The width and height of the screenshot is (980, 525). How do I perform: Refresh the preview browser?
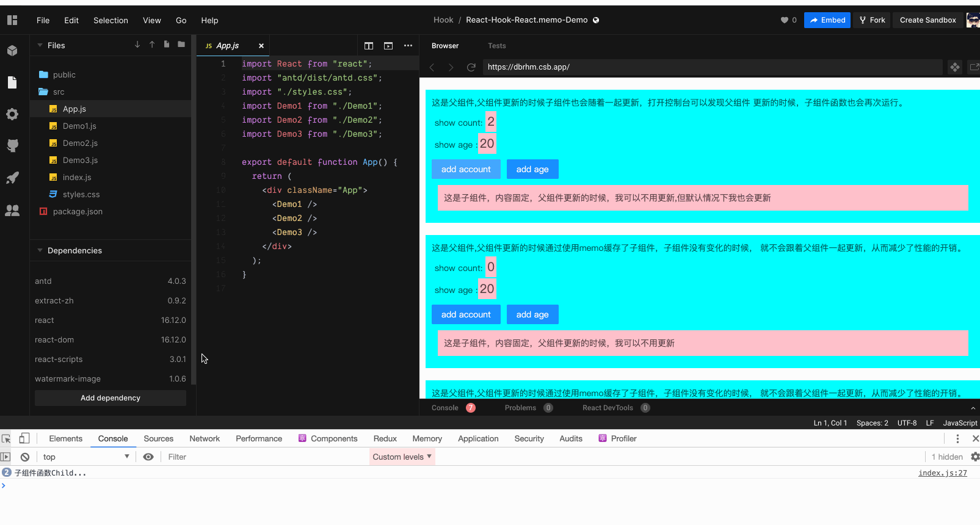tap(471, 67)
